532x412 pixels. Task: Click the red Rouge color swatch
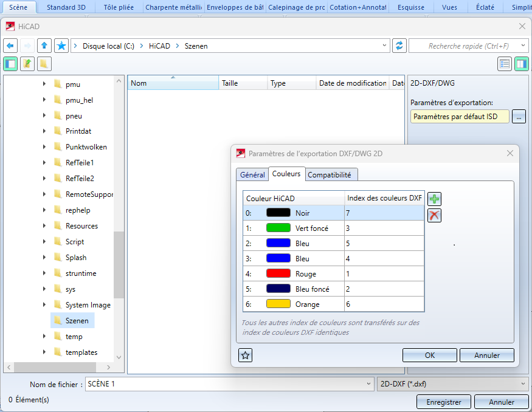(278, 273)
